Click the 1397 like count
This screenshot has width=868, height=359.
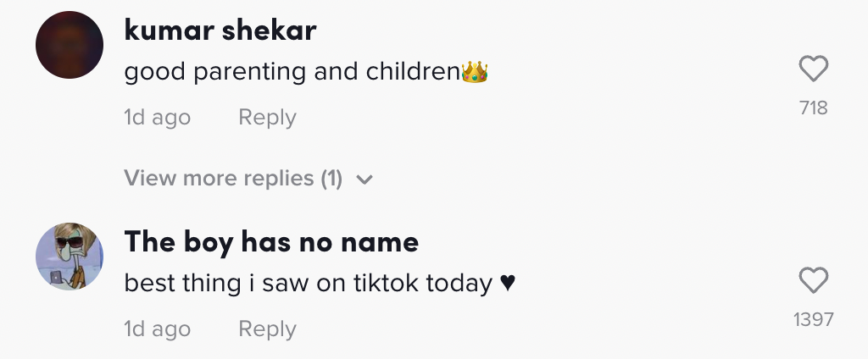coord(813,319)
